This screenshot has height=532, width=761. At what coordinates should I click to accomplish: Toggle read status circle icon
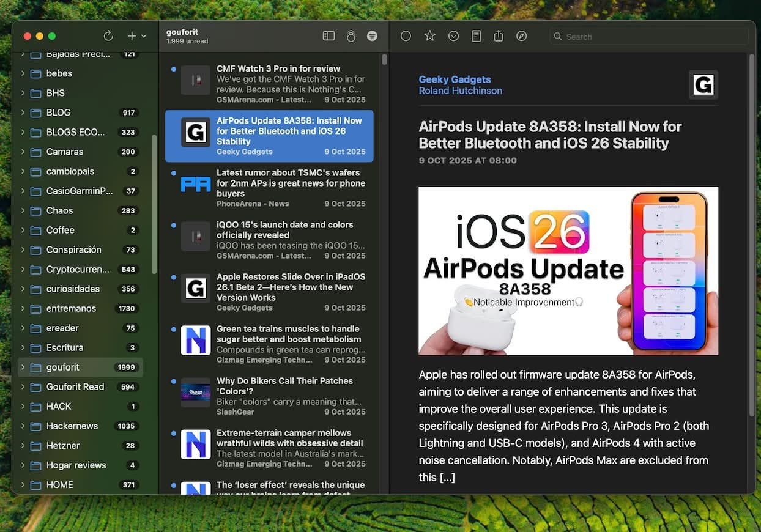[406, 36]
